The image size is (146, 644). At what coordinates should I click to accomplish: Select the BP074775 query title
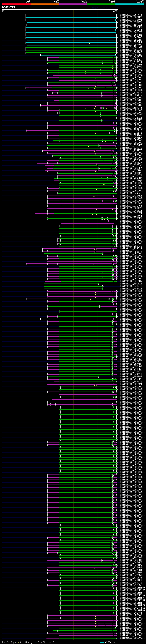[8, 8]
